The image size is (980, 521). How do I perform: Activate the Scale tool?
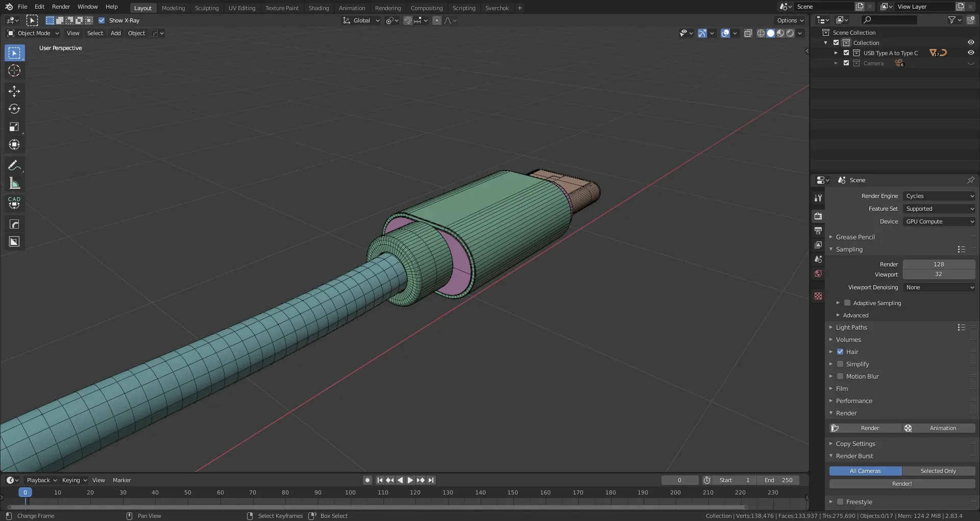click(x=14, y=127)
